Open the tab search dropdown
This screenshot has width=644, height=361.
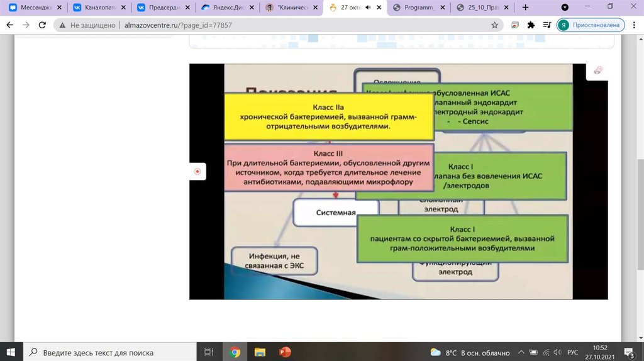[565, 8]
